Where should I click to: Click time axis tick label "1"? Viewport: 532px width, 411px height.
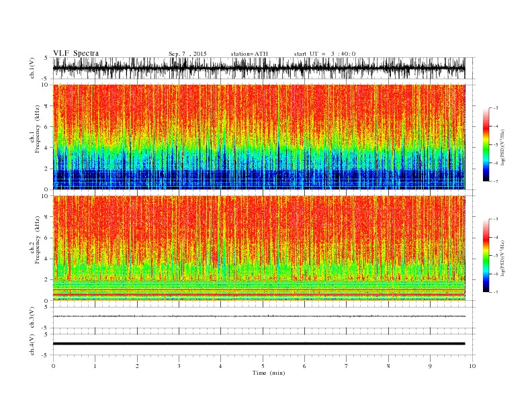pyautogui.click(x=95, y=366)
